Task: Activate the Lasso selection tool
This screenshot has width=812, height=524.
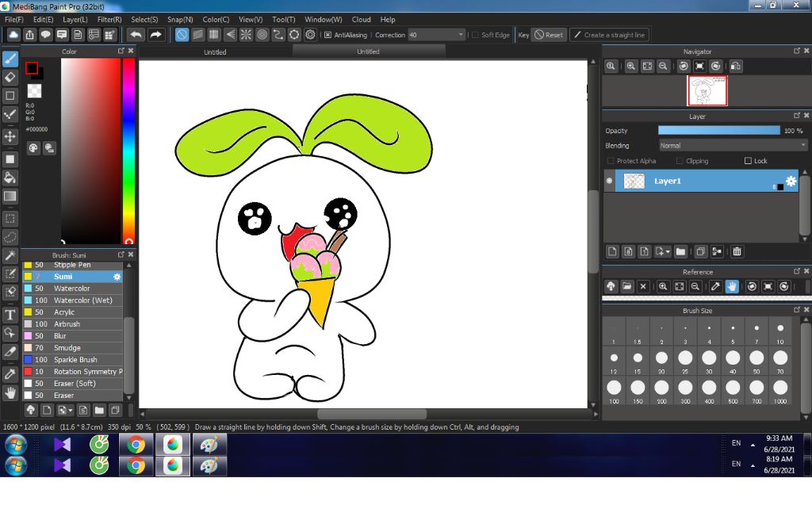Action: click(10, 236)
